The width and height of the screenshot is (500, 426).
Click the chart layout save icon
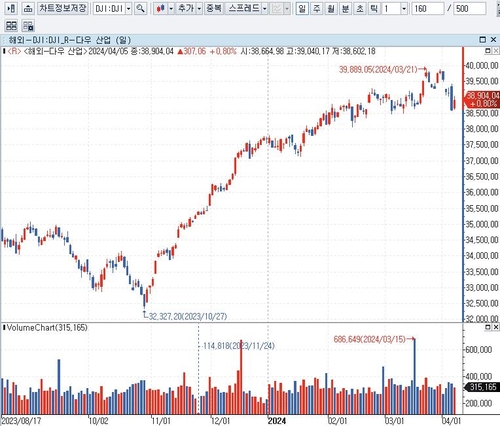tap(29, 26)
